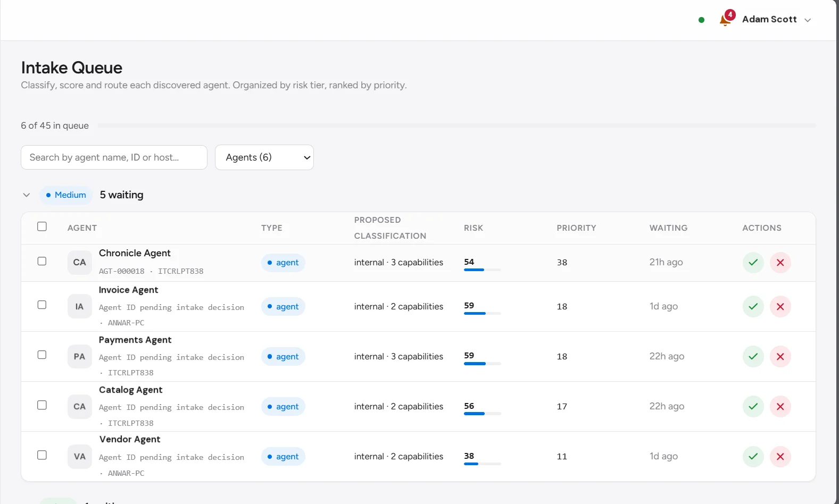Viewport: 839px width, 504px height.
Task: Approve Chronicle Agent with green check
Action: pos(753,263)
